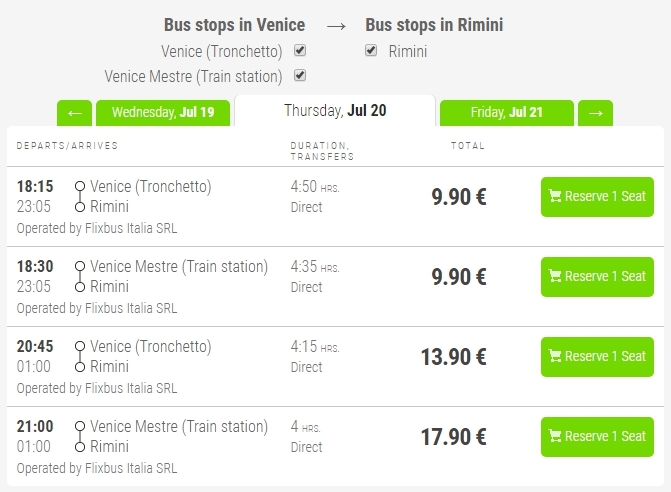
Task: Click the Total column header
Action: click(468, 146)
